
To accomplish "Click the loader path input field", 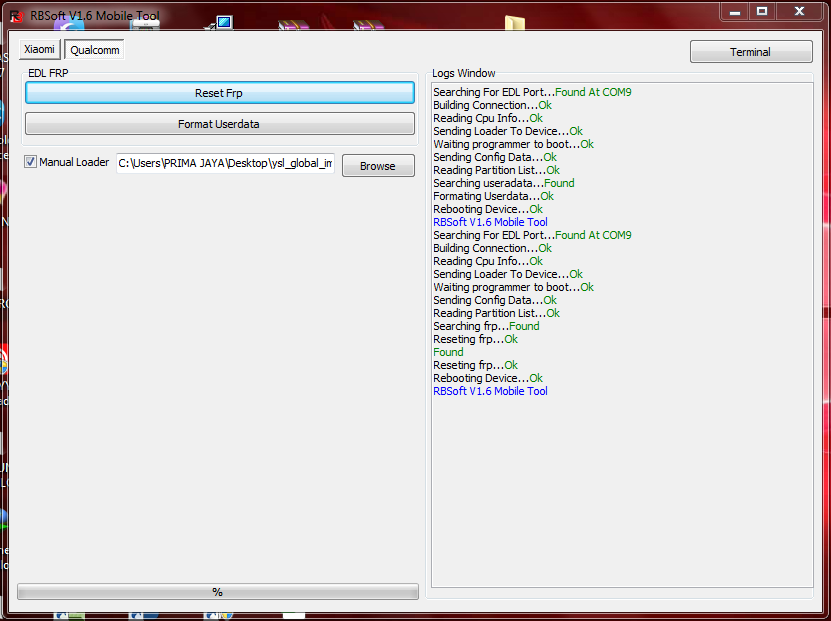I will pyautogui.click(x=225, y=163).
